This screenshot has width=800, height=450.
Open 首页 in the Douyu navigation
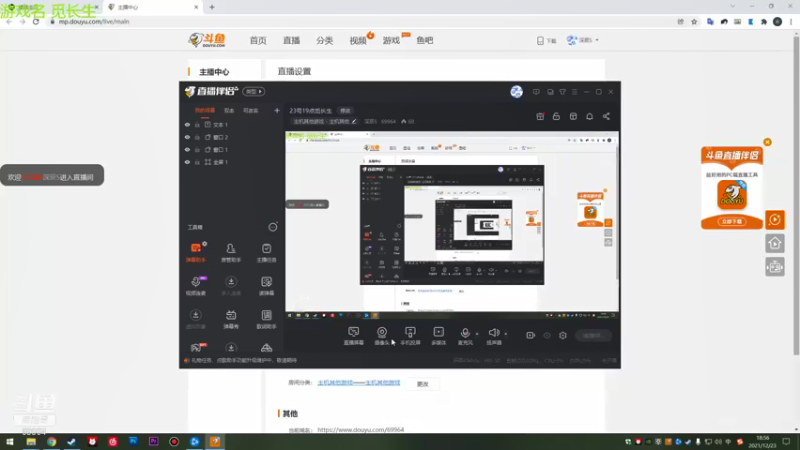pos(258,40)
